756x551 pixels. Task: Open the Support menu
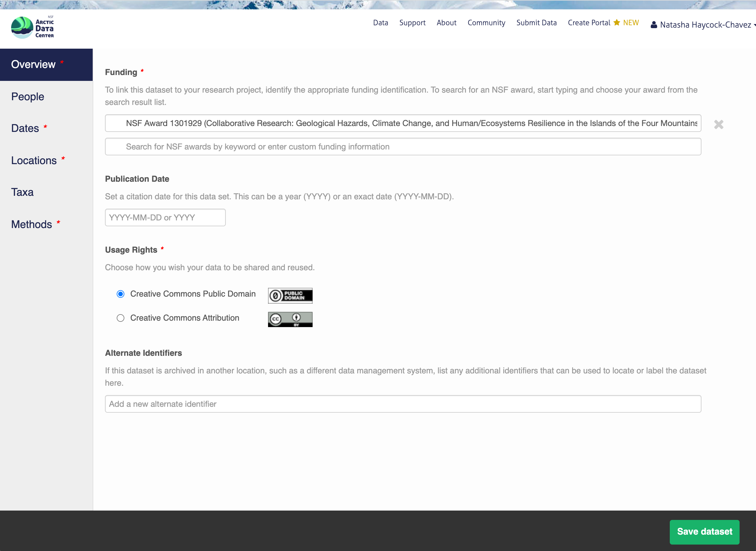point(412,23)
